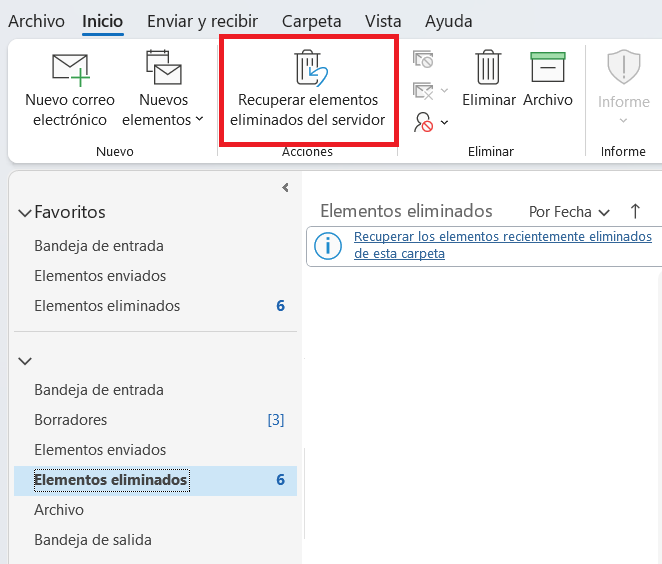This screenshot has height=564, width=662.
Task: Open the junk mail block sender dropdown
Action: coord(431,122)
